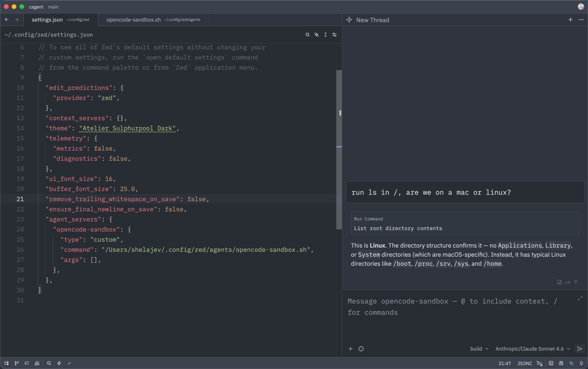
Task: Toggle the project panel in status bar
Action: pyautogui.click(x=7, y=363)
